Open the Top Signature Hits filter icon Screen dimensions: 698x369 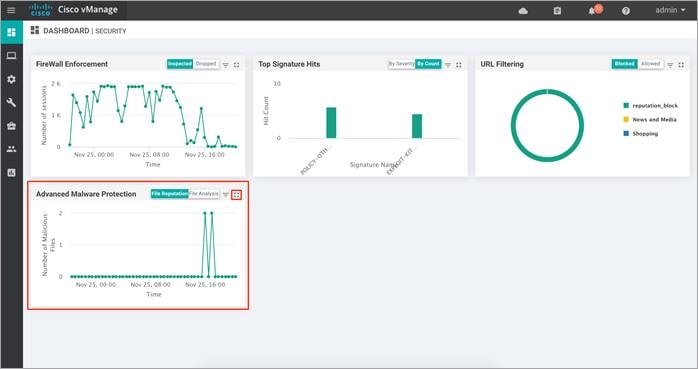448,65
